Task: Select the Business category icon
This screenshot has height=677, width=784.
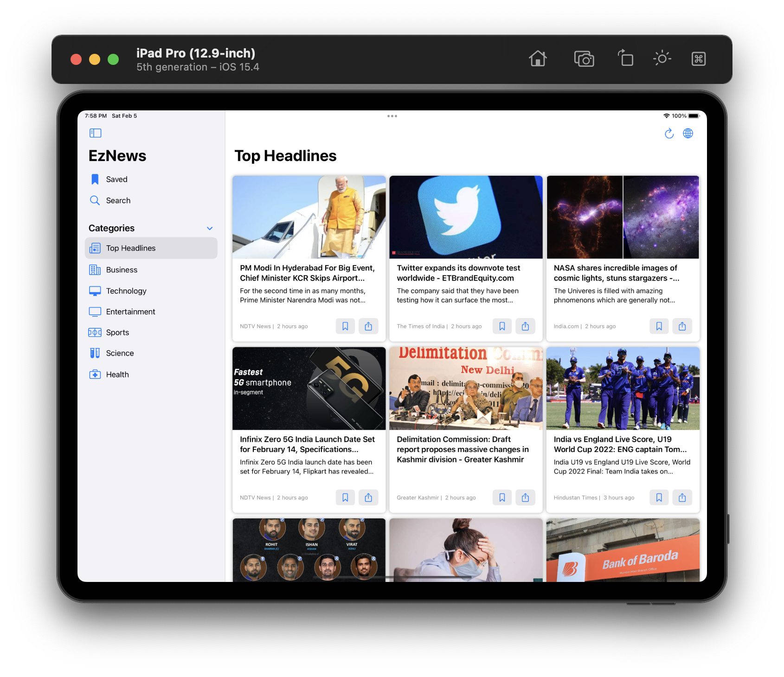Action: point(95,269)
